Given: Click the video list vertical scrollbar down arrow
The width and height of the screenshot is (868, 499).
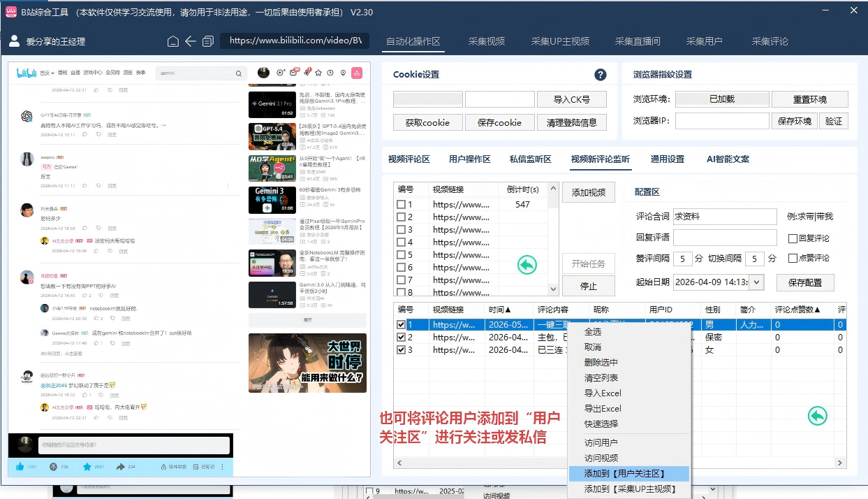Looking at the screenshot, I should click(554, 289).
